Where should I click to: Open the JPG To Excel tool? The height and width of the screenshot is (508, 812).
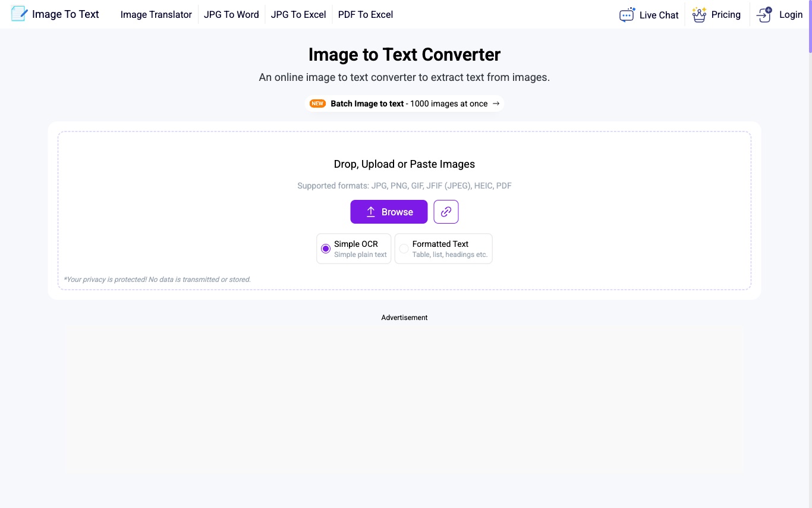click(x=298, y=15)
